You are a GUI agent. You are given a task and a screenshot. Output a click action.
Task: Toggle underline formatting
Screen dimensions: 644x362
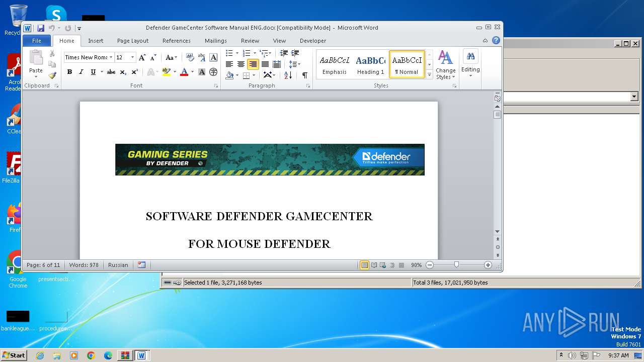tap(93, 72)
